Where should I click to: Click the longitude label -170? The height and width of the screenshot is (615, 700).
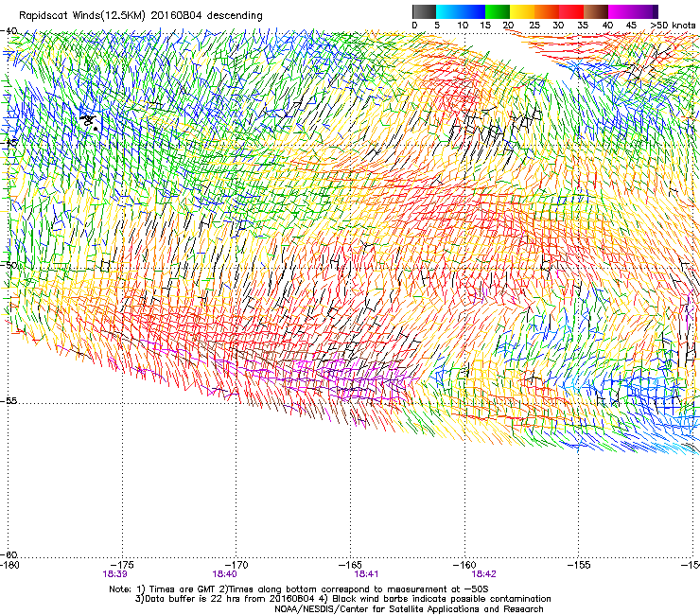[x=236, y=565]
